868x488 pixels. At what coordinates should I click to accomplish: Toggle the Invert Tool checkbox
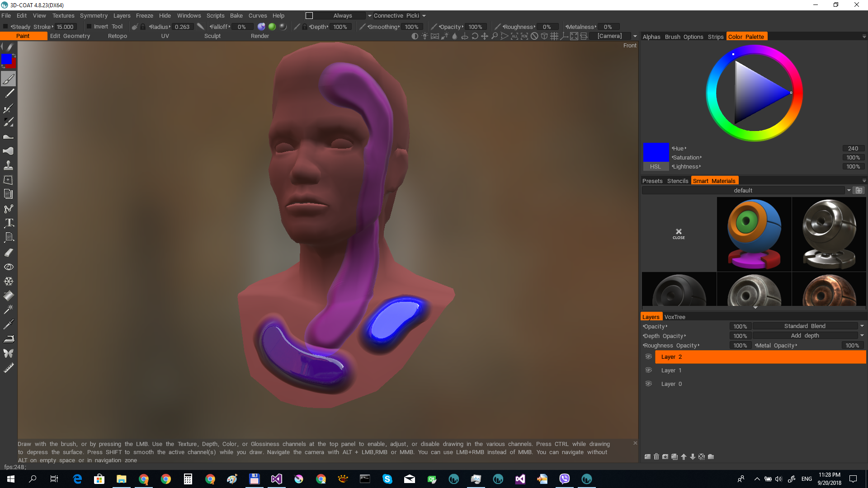tap(89, 27)
